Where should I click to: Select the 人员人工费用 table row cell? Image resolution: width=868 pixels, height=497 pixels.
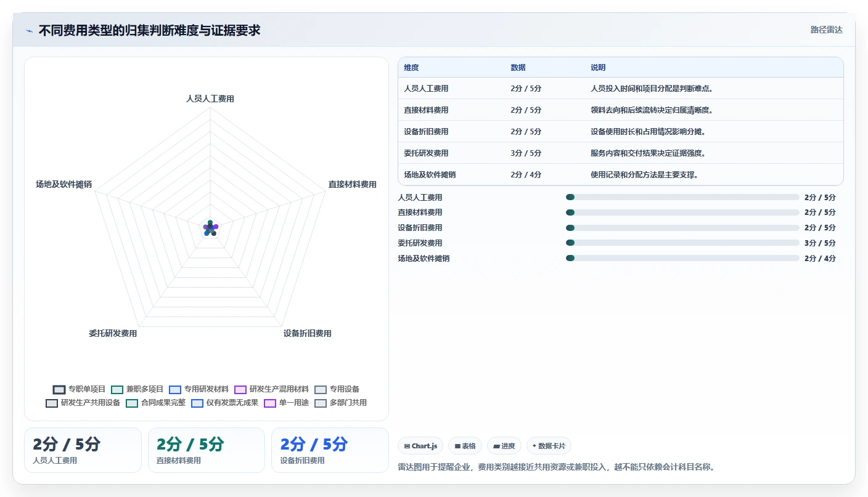[x=426, y=89]
